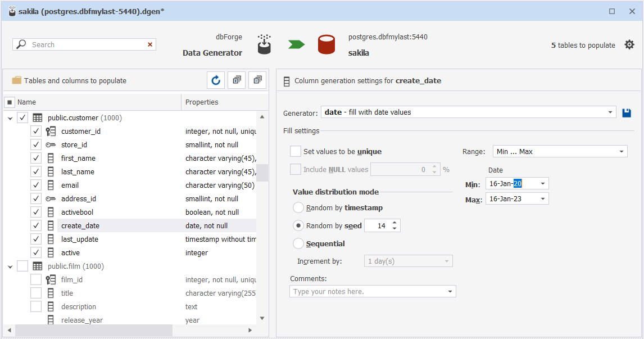Click the horizontal scrollbar left arrow

click(x=9, y=330)
